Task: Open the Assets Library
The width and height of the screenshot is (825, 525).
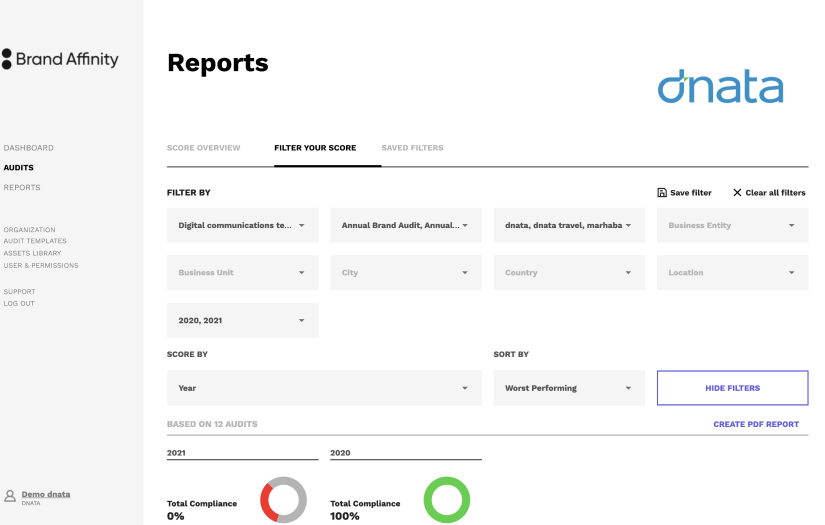Action: point(32,253)
